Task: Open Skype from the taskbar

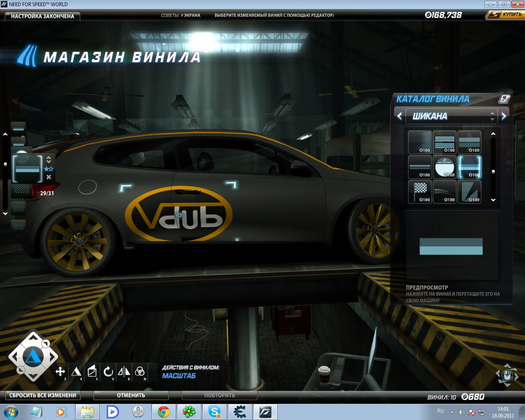Action: (215, 412)
